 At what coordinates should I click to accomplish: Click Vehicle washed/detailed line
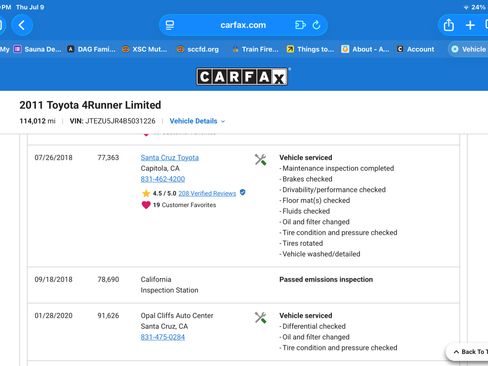[x=320, y=254]
